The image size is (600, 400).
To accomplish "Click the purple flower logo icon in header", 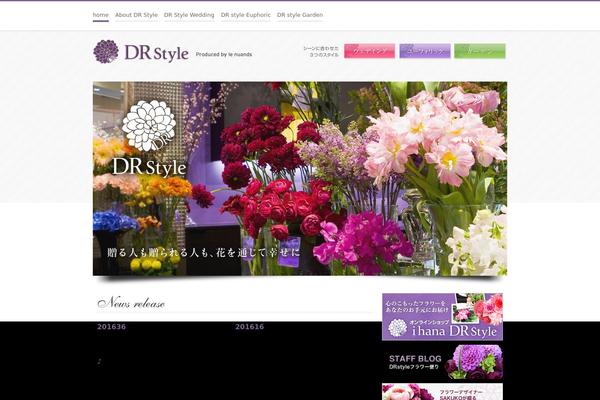I will point(106,51).
